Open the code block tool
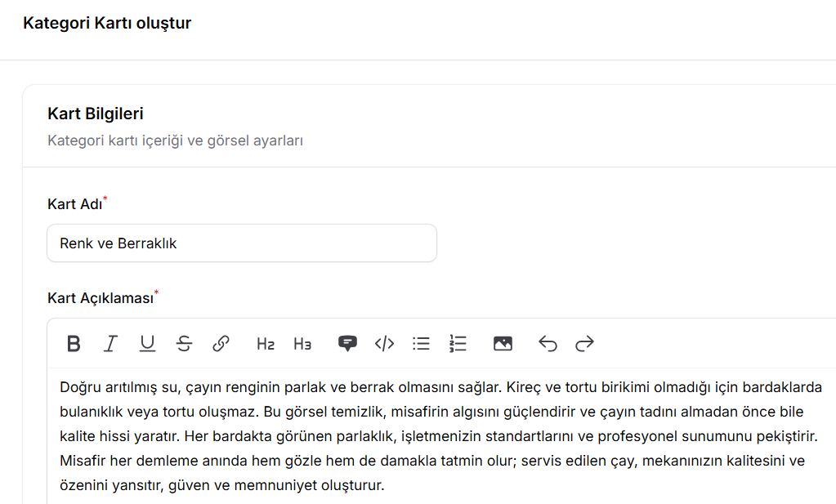The height and width of the screenshot is (504, 836). [x=384, y=343]
